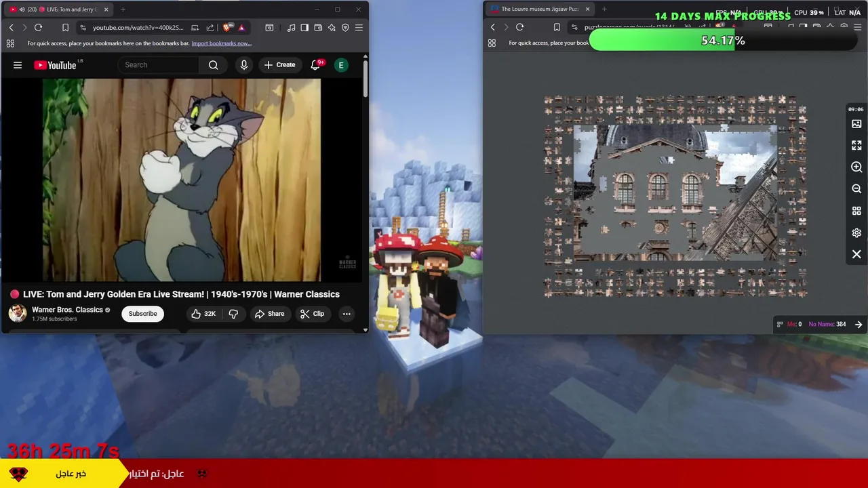868x488 pixels.
Task: Expand the puzzle scoreboard arrow
Action: pyautogui.click(x=859, y=324)
